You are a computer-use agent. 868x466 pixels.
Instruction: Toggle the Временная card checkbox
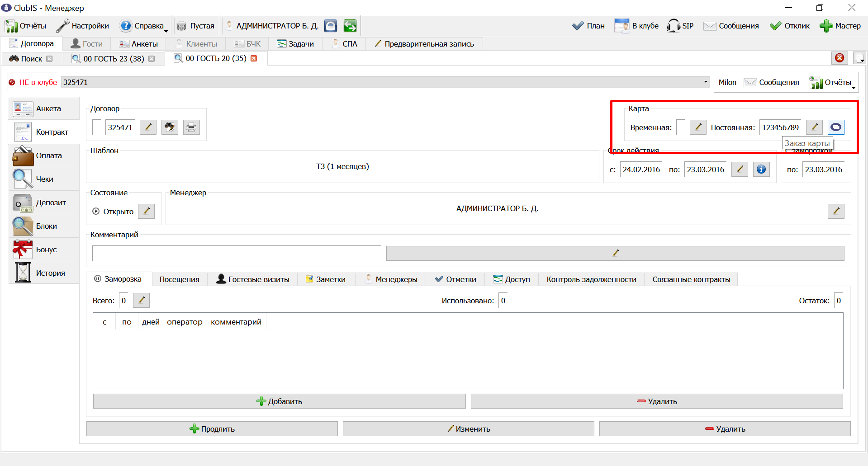pyautogui.click(x=680, y=127)
